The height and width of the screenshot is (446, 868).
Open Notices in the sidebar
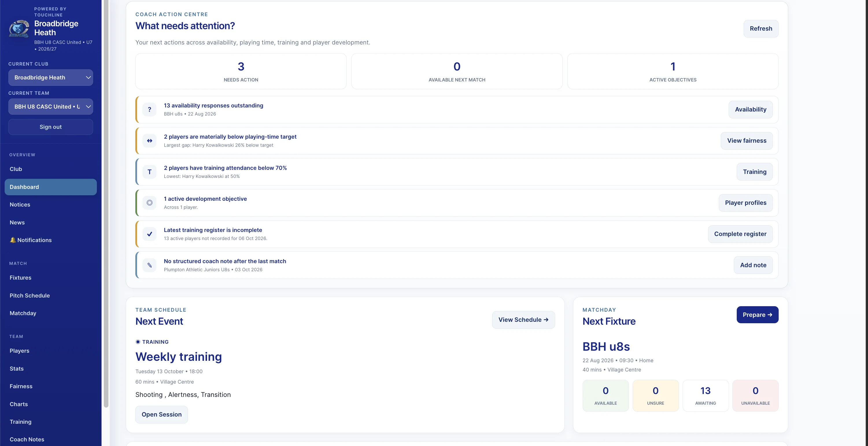pos(51,205)
